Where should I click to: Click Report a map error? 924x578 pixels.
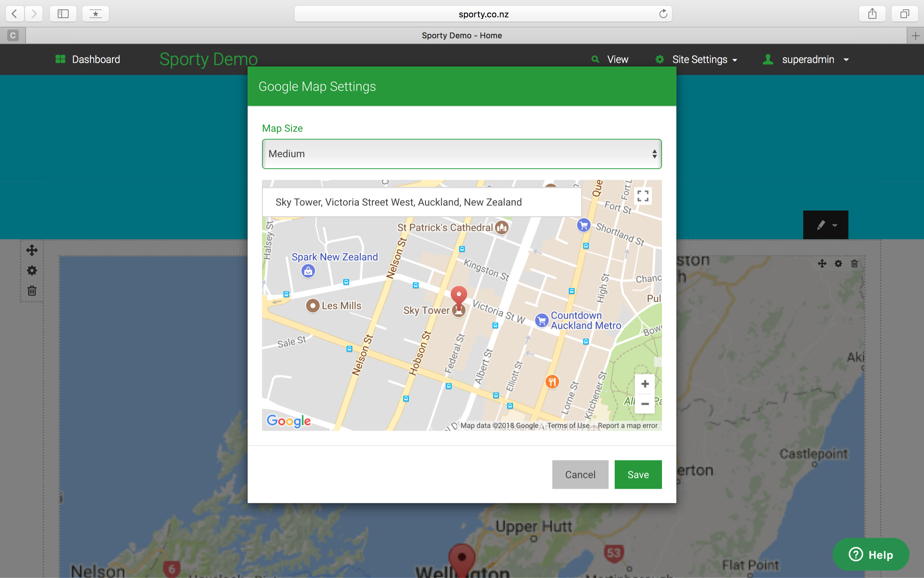[627, 426]
